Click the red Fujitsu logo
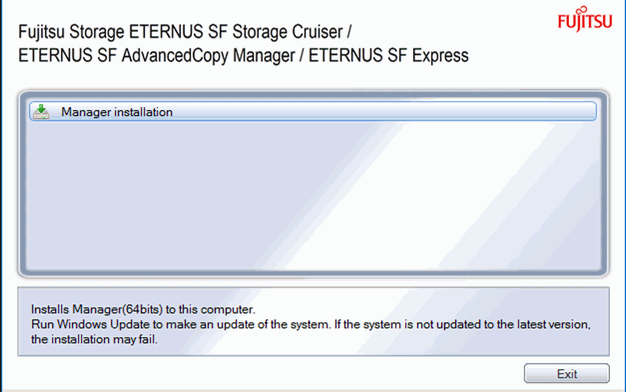Viewport: 626px width, 392px height. [585, 19]
